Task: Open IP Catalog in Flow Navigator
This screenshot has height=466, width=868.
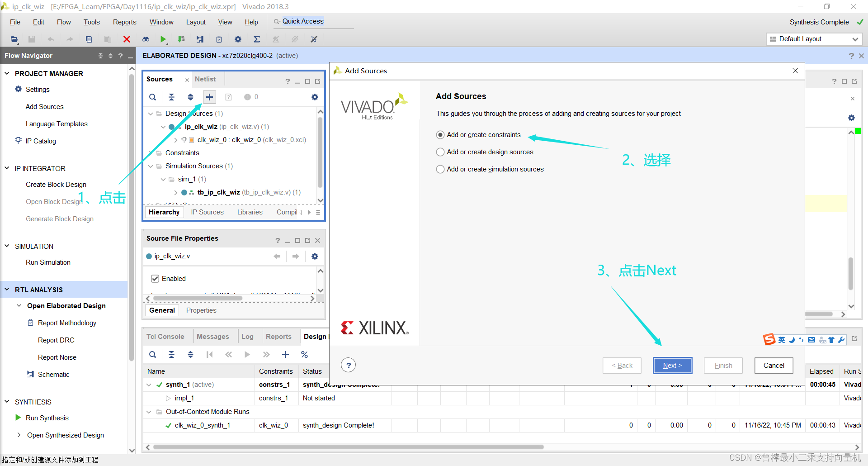Action: [x=41, y=141]
